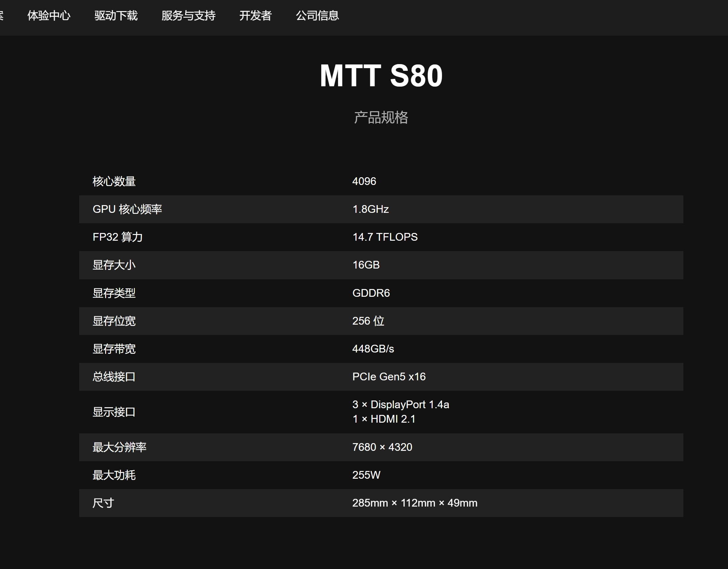Click the MTT S80 product title

pyautogui.click(x=381, y=76)
